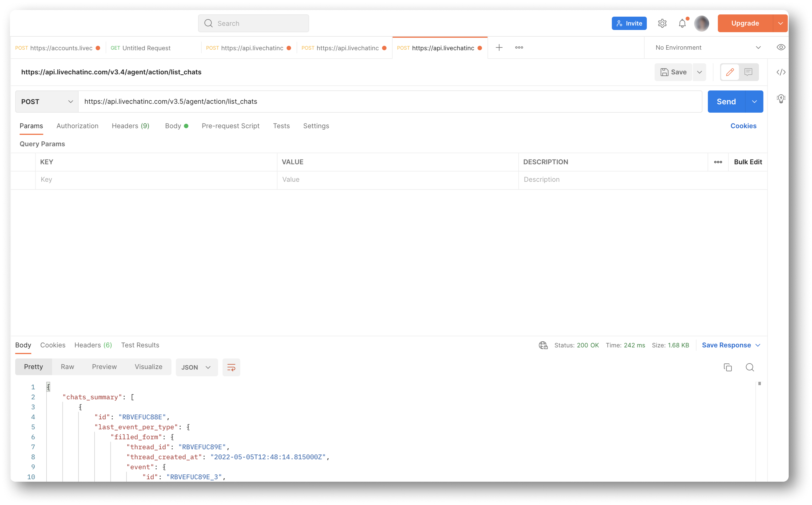Open Bulk Edit for query params
This screenshot has height=505, width=812.
pos(748,162)
